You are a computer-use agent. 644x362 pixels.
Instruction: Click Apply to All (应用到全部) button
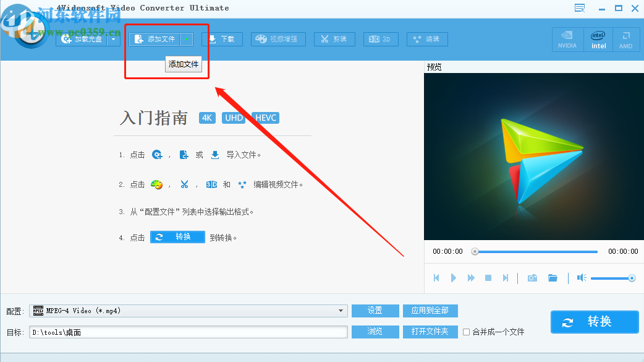(x=430, y=311)
